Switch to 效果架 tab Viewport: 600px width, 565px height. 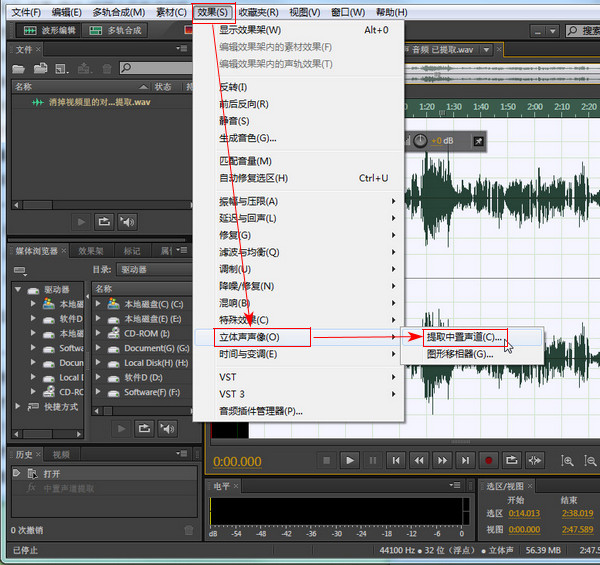pyautogui.click(x=91, y=251)
